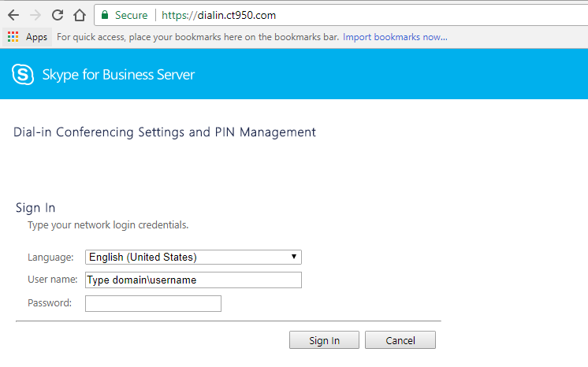This screenshot has height=367, width=588.
Task: Open the colorful Apps grid icon
Action: 13,37
